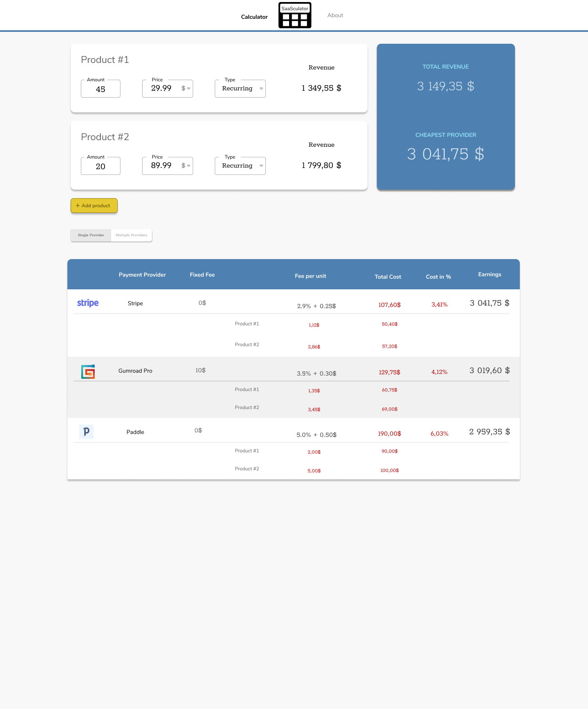The image size is (588, 709).
Task: Click the SaaSculator calculator logo
Action: [x=295, y=16]
